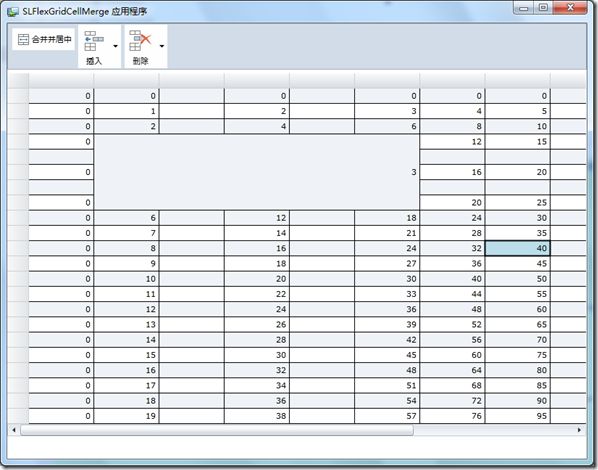The image size is (598, 470).
Task: Select cell with value 11
Action: click(126, 294)
